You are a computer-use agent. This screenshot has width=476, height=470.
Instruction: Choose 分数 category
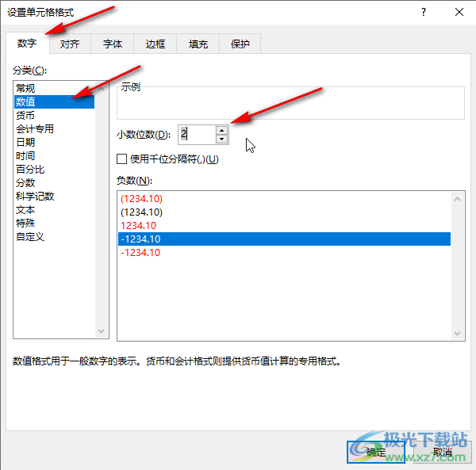click(x=54, y=183)
